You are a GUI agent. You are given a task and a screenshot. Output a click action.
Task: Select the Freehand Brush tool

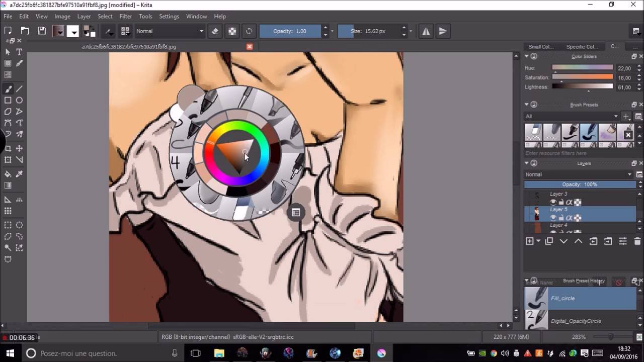click(x=8, y=89)
